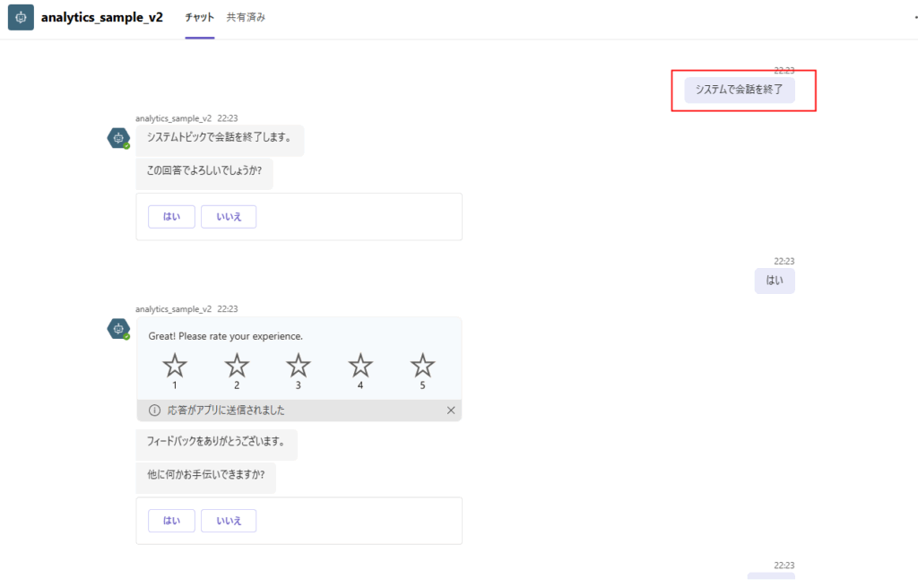918x588 pixels.
Task: Click the システムトピックで会話を終了します message
Action: pyautogui.click(x=220, y=140)
